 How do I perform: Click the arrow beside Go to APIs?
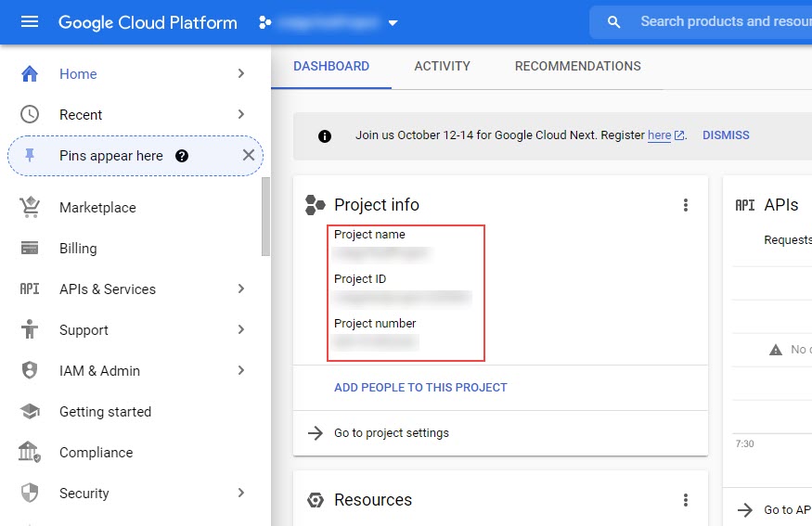[x=745, y=510]
